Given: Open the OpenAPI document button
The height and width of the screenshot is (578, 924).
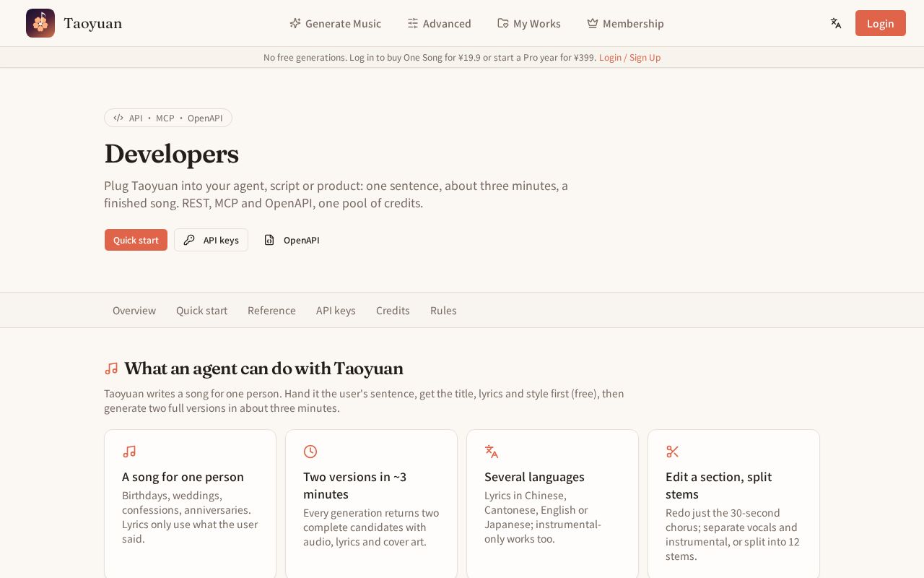Looking at the screenshot, I should click(292, 240).
